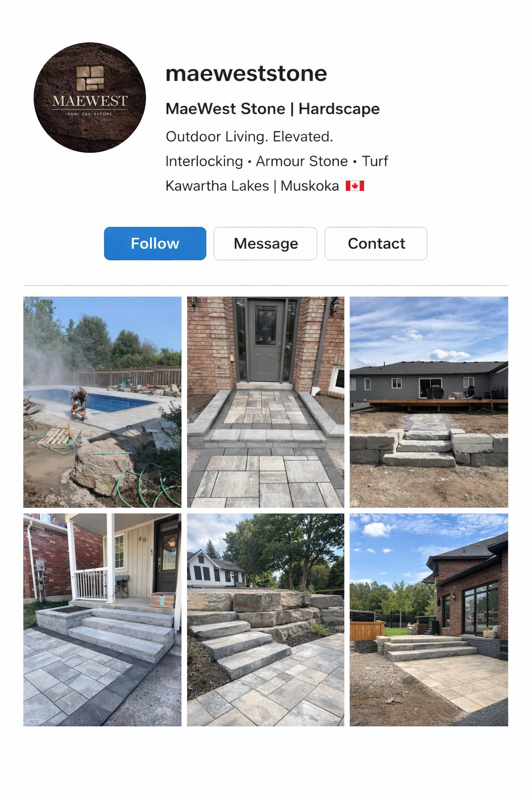The width and height of the screenshot is (532, 798).
Task: Open the brick house patio photo
Action: tap(429, 620)
